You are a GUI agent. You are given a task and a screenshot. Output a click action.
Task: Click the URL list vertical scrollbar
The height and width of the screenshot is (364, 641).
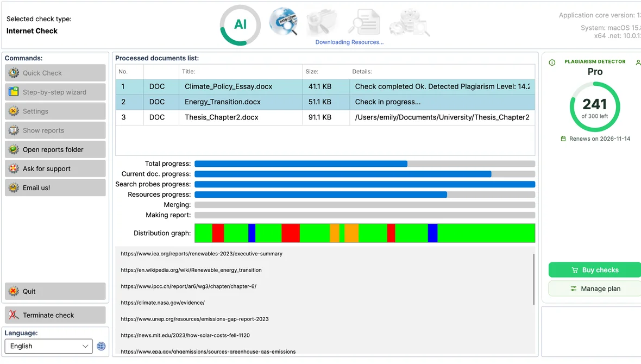coord(533,279)
